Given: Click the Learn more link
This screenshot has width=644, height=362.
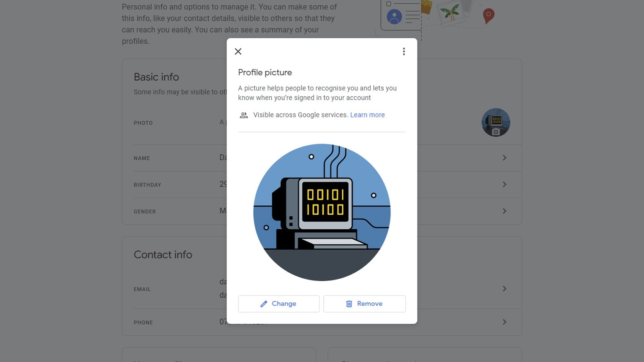Looking at the screenshot, I should (367, 115).
